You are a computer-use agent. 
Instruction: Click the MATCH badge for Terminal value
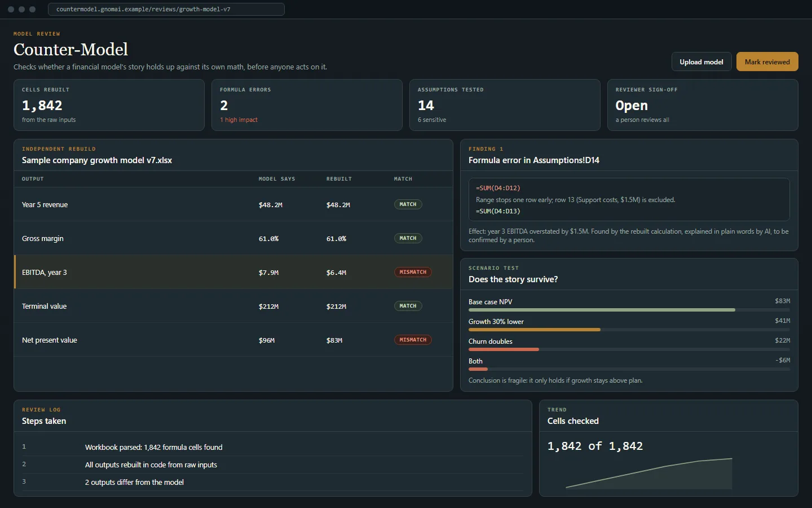[x=408, y=306]
